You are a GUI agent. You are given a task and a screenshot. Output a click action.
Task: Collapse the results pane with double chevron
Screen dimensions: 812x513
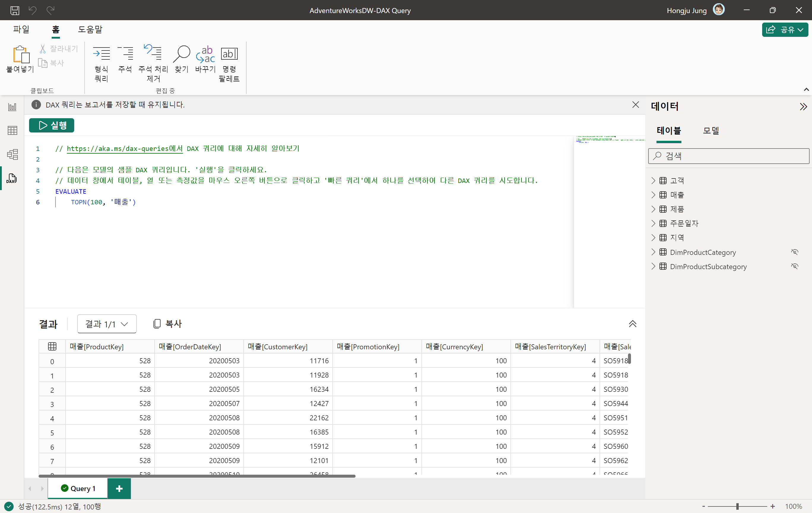(x=632, y=324)
